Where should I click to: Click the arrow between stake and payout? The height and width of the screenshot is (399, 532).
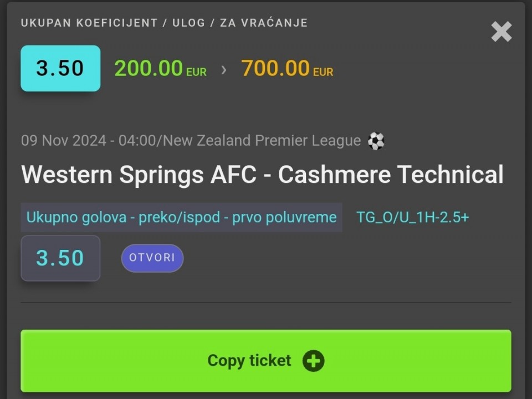(x=224, y=70)
